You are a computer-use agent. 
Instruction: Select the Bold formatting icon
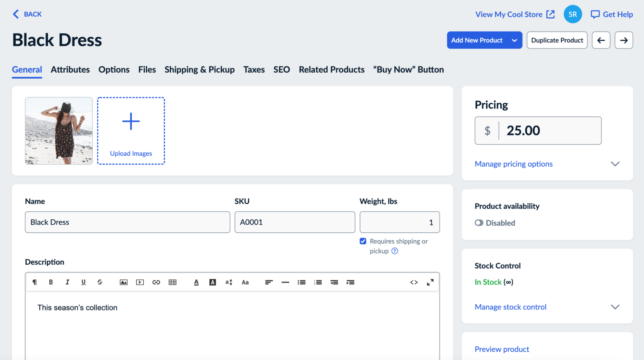pyautogui.click(x=51, y=282)
